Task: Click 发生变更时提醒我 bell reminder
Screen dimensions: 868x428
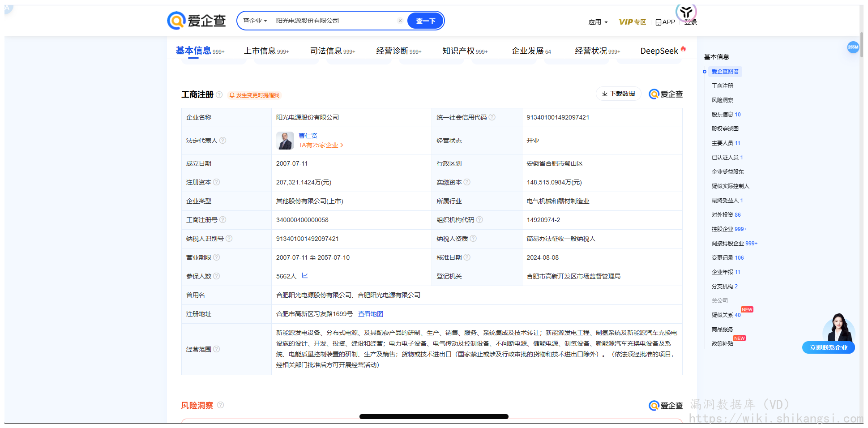Action: point(254,95)
